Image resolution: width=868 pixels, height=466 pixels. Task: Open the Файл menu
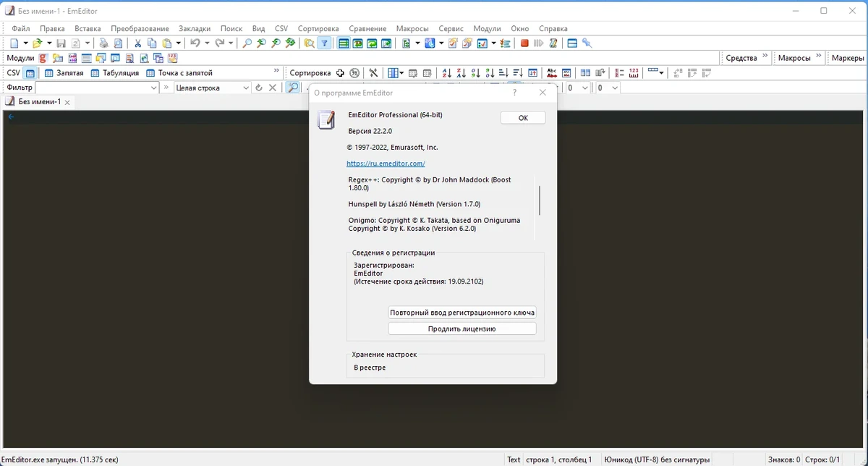click(21, 28)
